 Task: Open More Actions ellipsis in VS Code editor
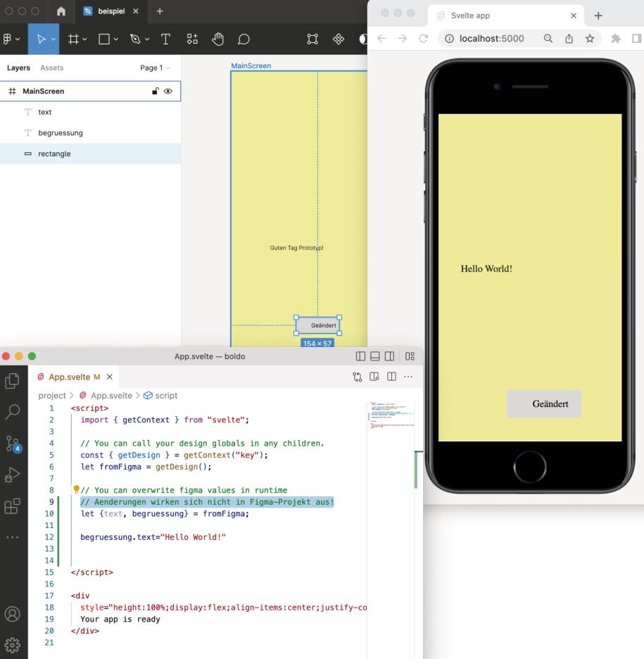[x=408, y=377]
